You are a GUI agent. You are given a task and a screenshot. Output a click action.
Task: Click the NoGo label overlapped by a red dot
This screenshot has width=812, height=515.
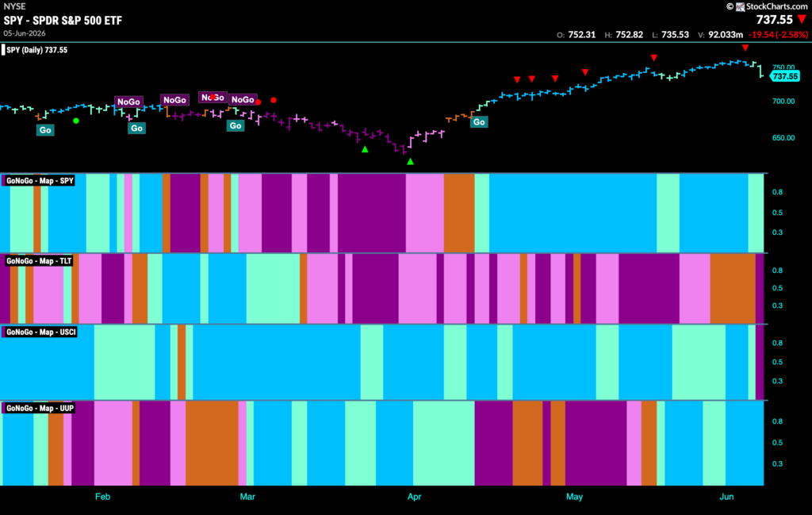click(x=213, y=97)
